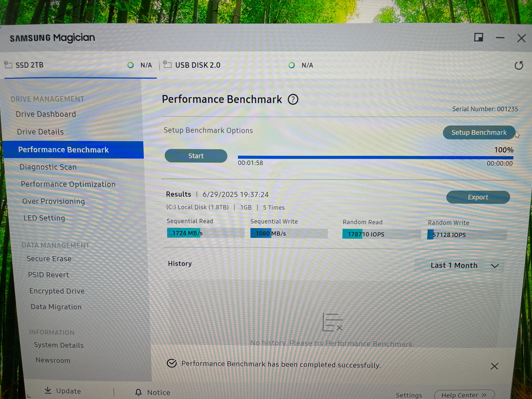
Task: Start the performance benchmark
Action: [196, 156]
